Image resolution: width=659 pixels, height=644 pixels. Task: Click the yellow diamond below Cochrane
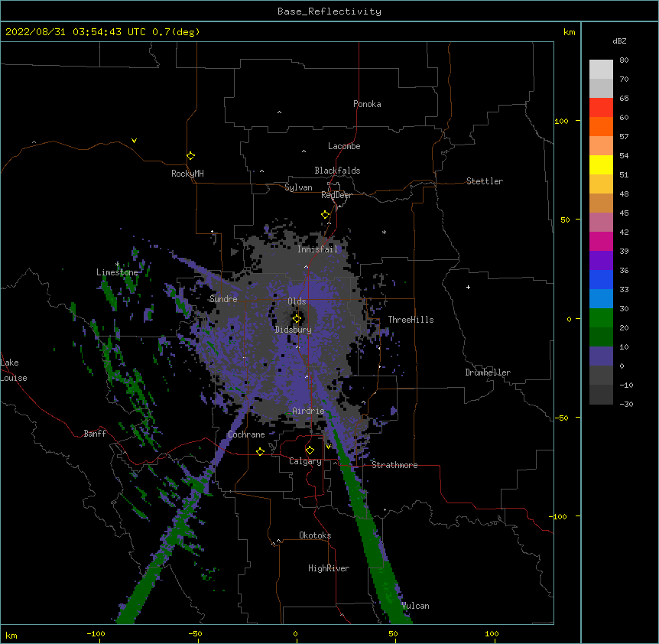pos(260,451)
